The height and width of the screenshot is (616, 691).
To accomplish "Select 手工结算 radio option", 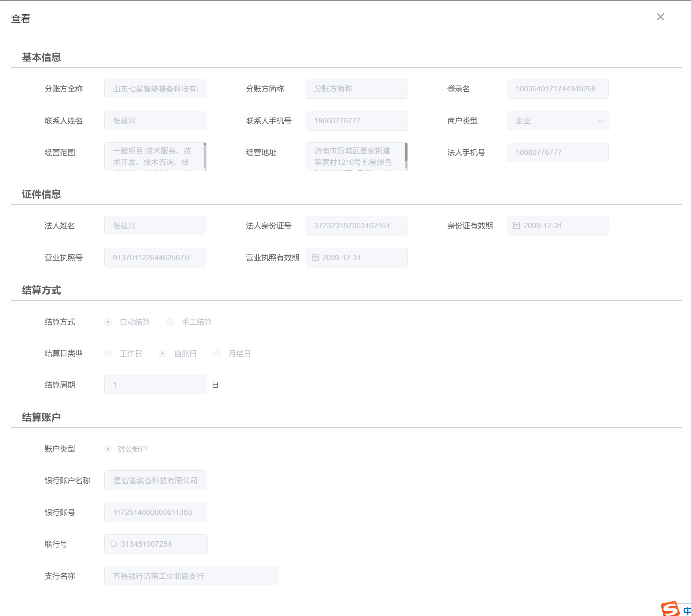I will coord(170,322).
